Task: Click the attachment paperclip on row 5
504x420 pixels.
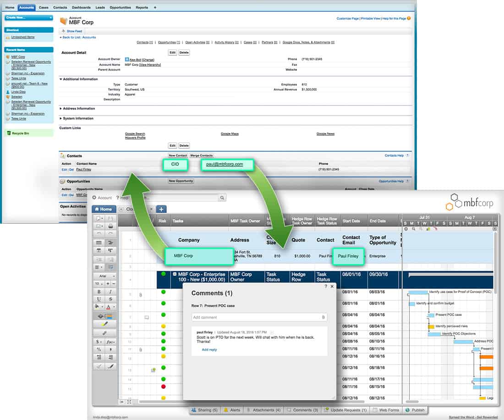Action: [141, 294]
